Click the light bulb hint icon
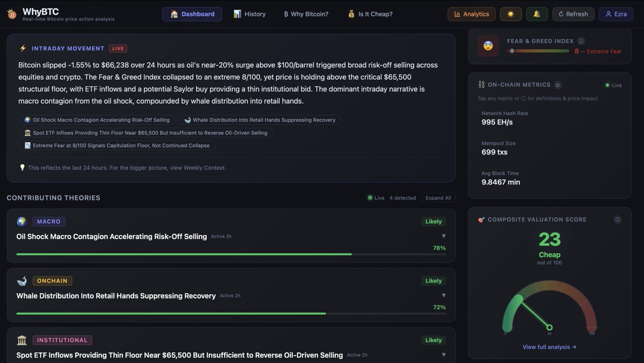 pyautogui.click(x=23, y=168)
